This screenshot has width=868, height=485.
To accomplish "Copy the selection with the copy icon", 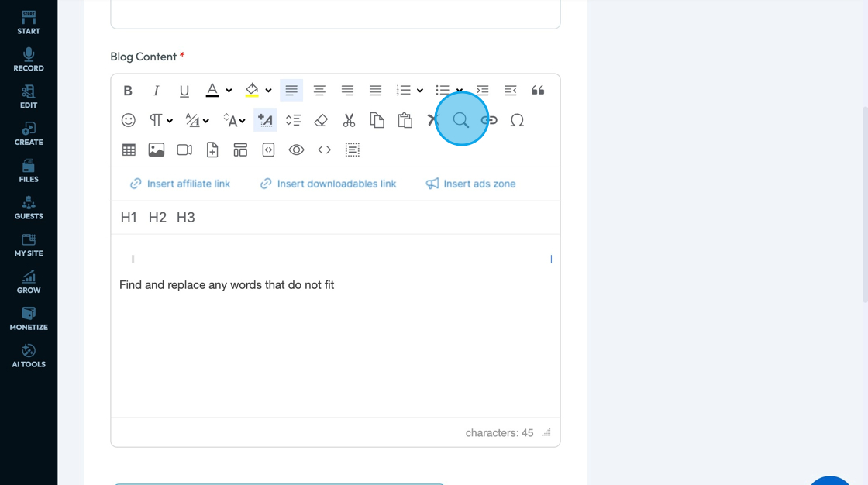I will pyautogui.click(x=377, y=120).
